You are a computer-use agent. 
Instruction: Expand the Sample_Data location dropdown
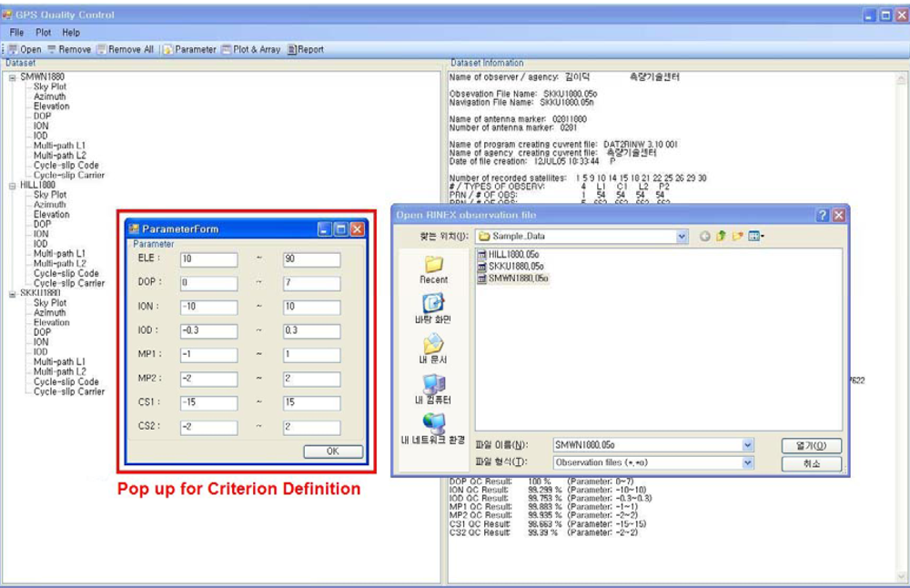pyautogui.click(x=682, y=237)
